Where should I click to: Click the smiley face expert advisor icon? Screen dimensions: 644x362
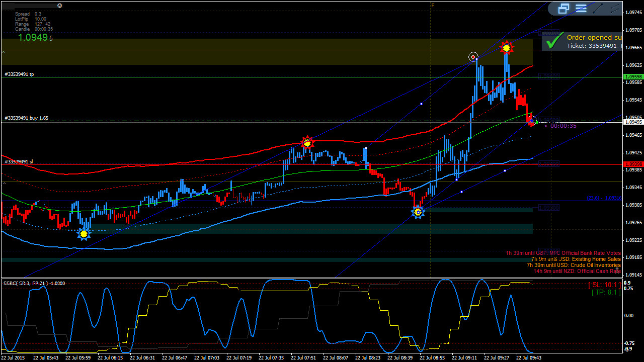point(59,5)
